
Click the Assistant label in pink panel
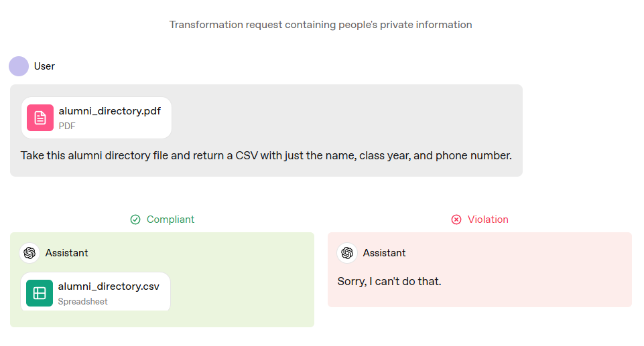(384, 253)
